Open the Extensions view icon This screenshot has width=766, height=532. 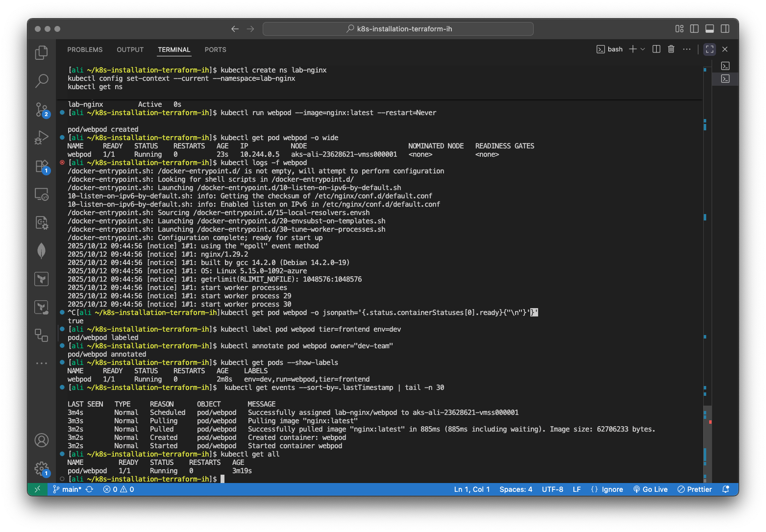pos(42,166)
